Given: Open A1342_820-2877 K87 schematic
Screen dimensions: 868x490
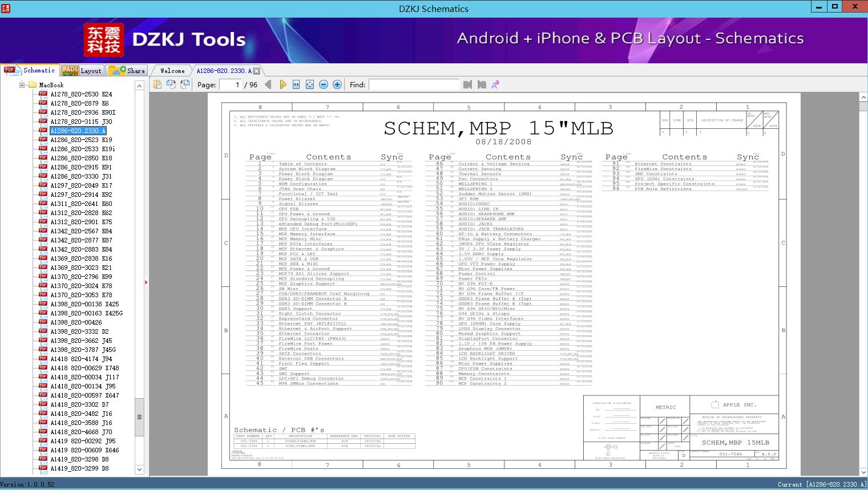Looking at the screenshot, I should pyautogui.click(x=81, y=240).
